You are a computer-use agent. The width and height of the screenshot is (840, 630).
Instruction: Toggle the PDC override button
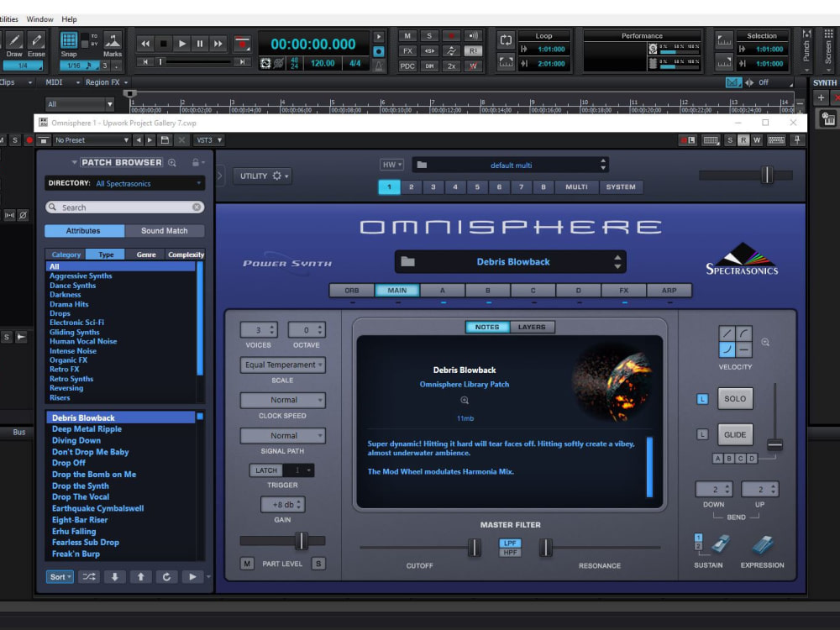tap(407, 66)
